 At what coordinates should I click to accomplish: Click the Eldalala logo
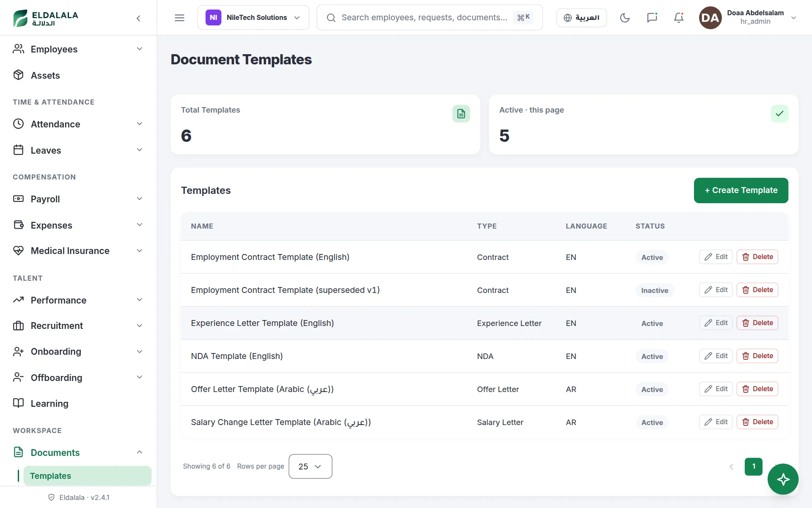[46, 18]
